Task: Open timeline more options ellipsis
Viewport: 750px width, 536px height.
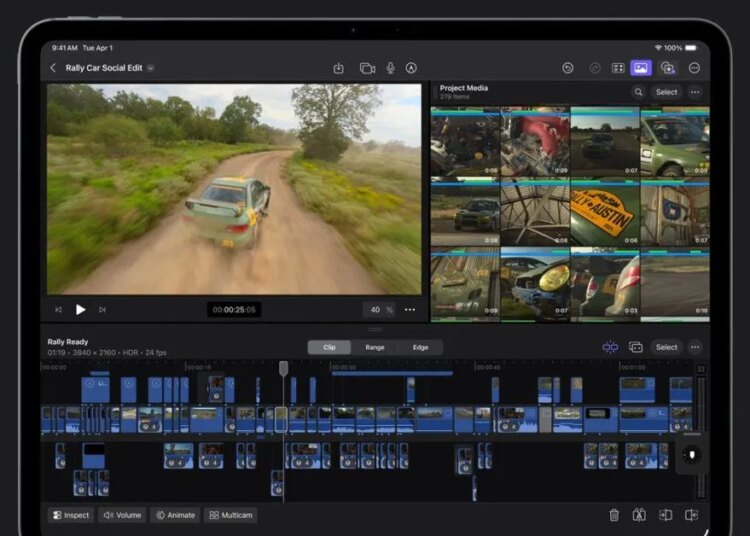Action: 695,347
